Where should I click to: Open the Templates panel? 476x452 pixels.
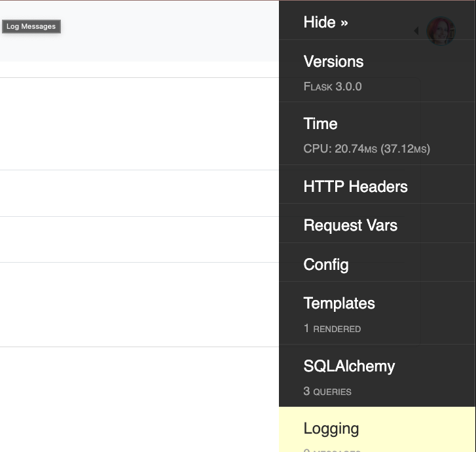point(339,303)
